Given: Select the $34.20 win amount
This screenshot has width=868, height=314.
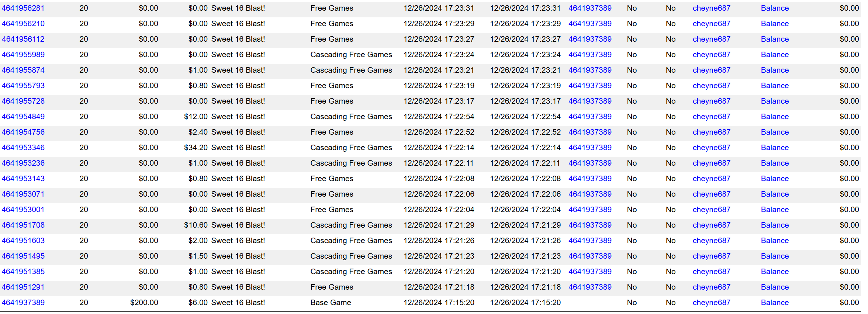Looking at the screenshot, I should [196, 148].
